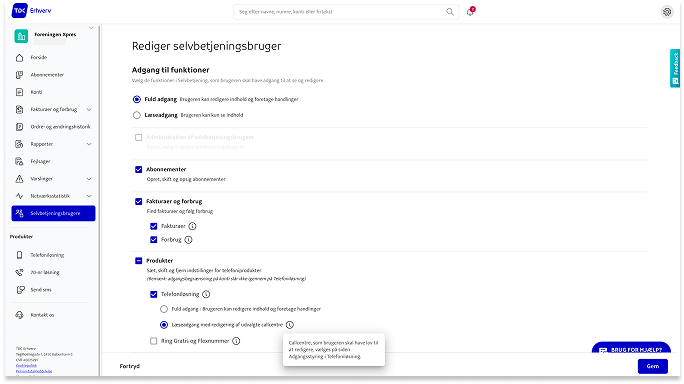Click the search magnifier icon
This screenshot has width=684, height=384.
coord(450,12)
